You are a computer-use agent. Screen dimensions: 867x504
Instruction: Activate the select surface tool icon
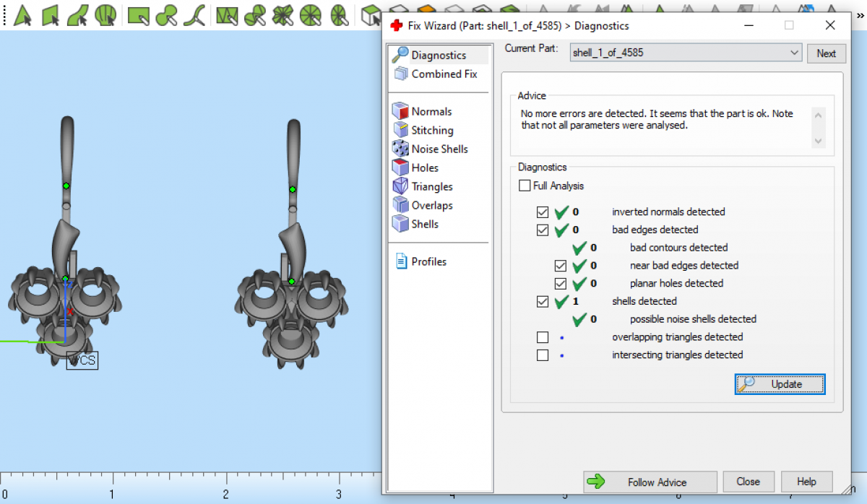click(x=78, y=14)
